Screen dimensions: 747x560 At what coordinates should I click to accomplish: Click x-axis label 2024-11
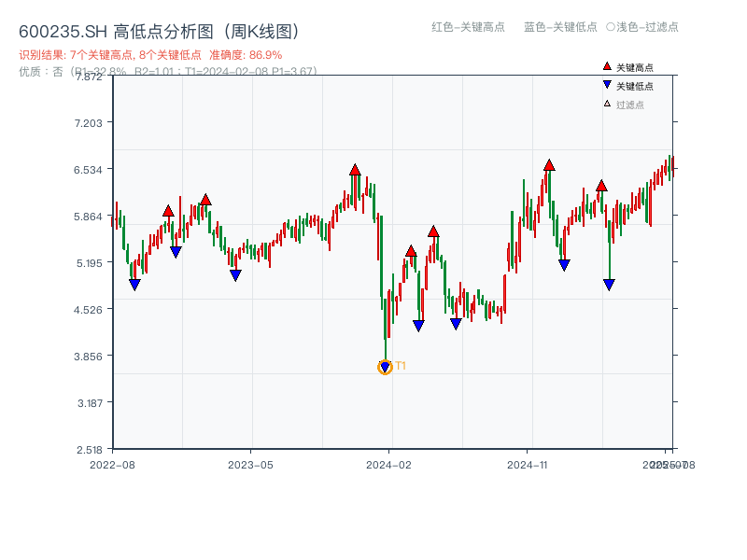click(x=527, y=465)
